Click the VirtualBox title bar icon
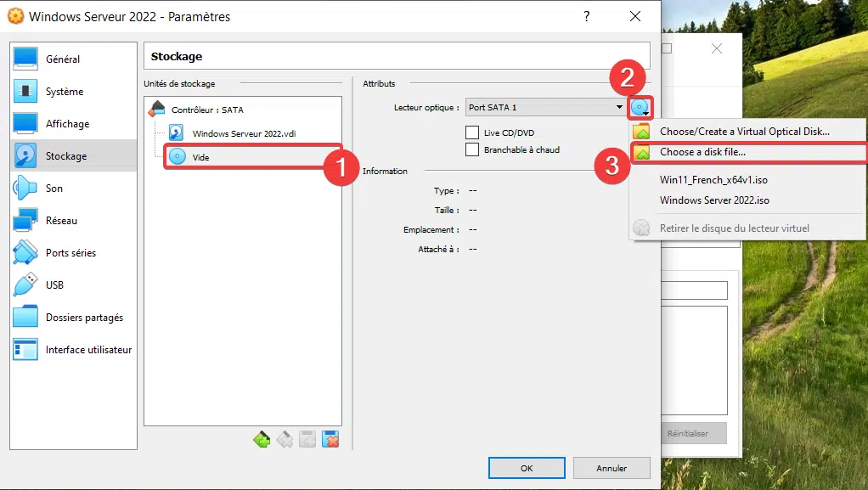868x490 pixels. pyautogui.click(x=15, y=17)
